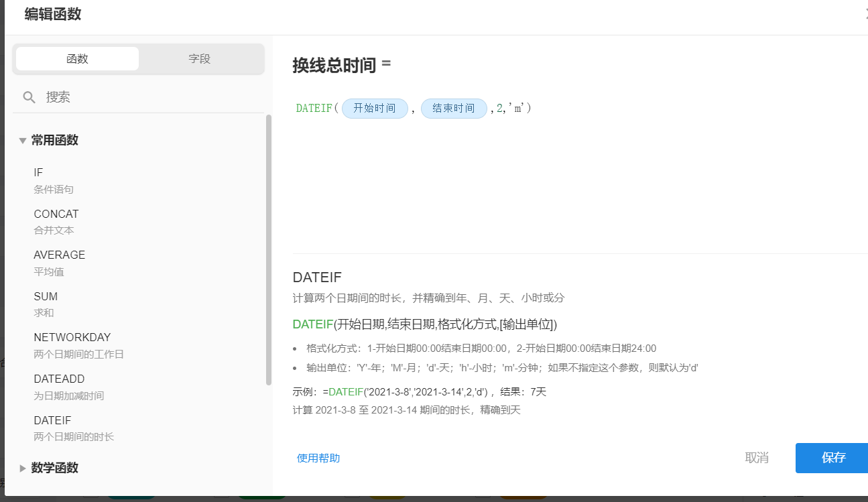Switch to the 字段 tab
This screenshot has width=868, height=502.
(200, 59)
